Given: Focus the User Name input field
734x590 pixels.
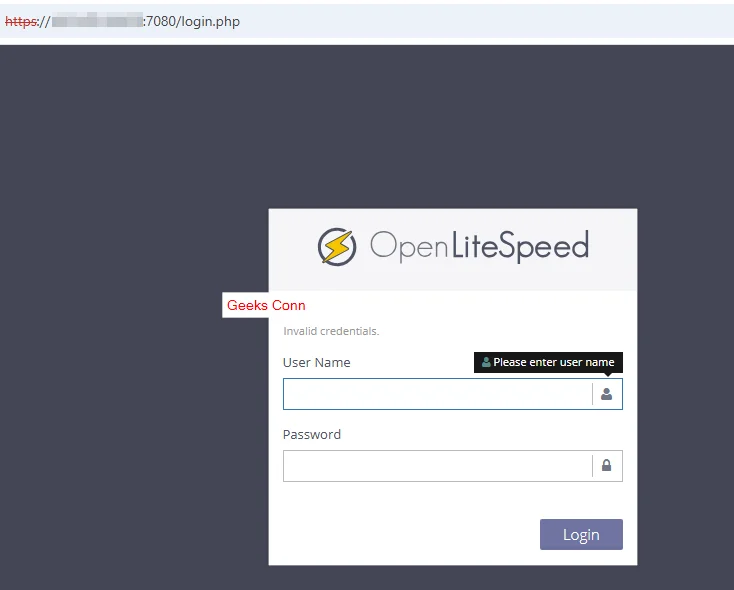Looking at the screenshot, I should [453, 394].
